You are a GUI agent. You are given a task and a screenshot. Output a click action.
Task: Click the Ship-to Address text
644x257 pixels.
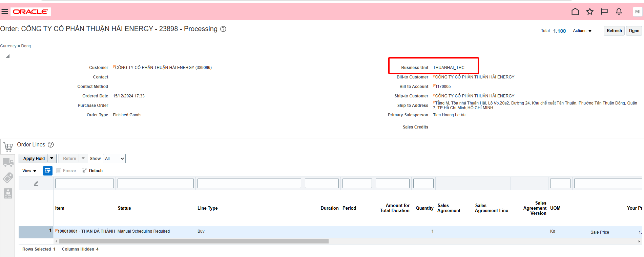535,106
